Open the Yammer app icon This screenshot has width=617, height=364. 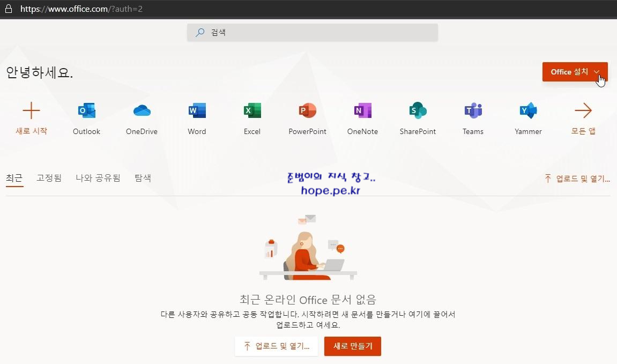coord(528,110)
